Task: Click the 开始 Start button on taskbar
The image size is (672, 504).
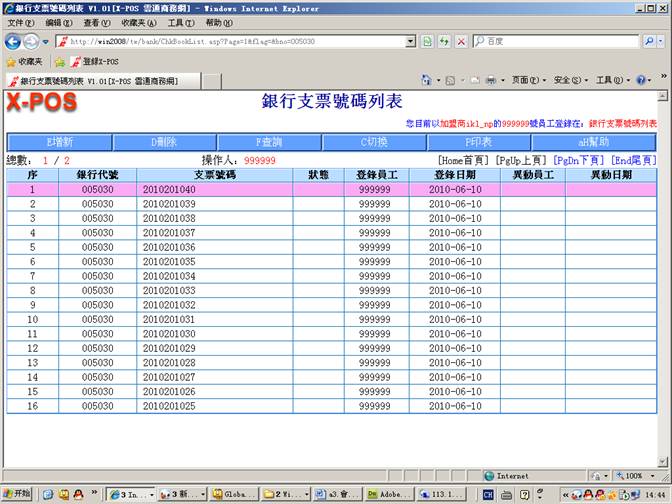Action: pos(17,494)
